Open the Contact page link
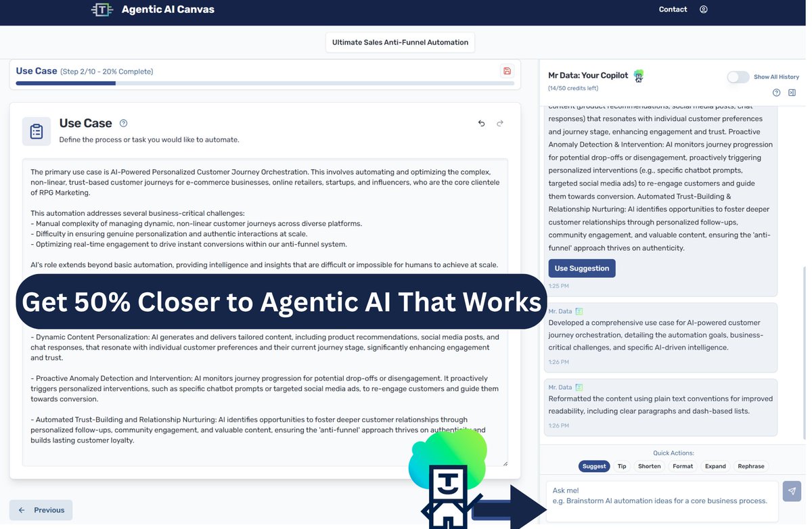The image size is (812, 529). pos(673,9)
